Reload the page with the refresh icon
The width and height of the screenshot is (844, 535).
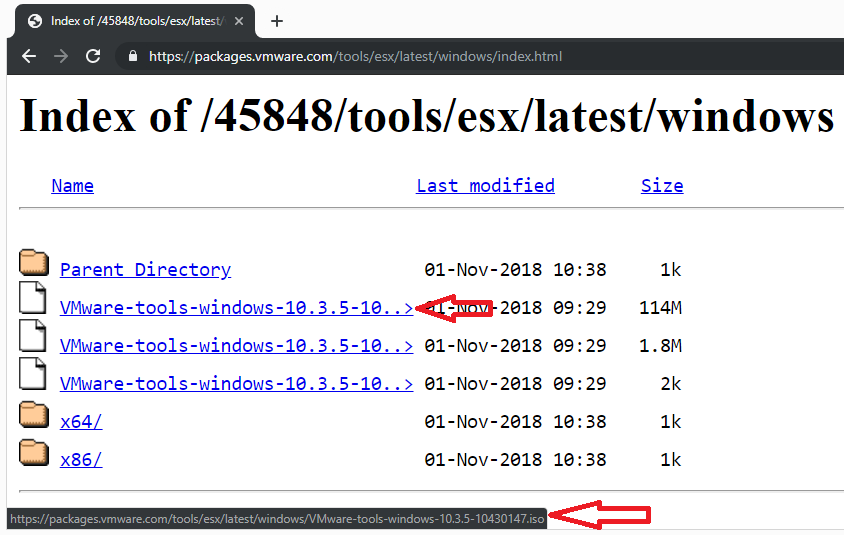pyautogui.click(x=93, y=56)
